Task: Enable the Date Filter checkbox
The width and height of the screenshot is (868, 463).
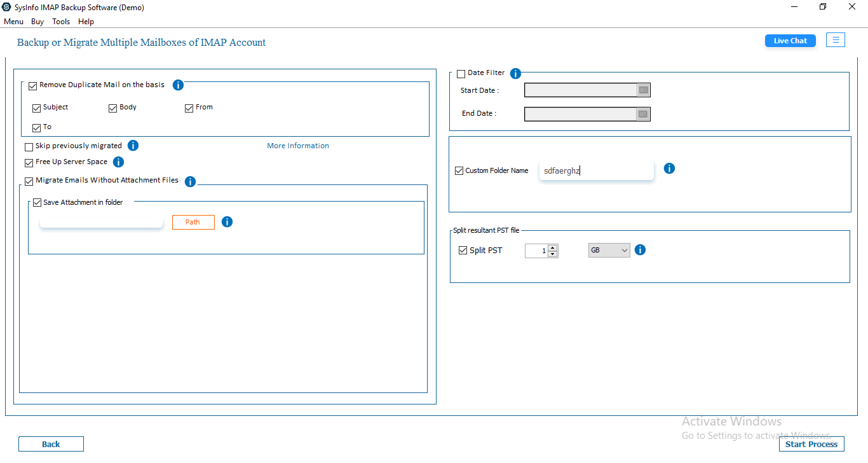Action: point(461,74)
